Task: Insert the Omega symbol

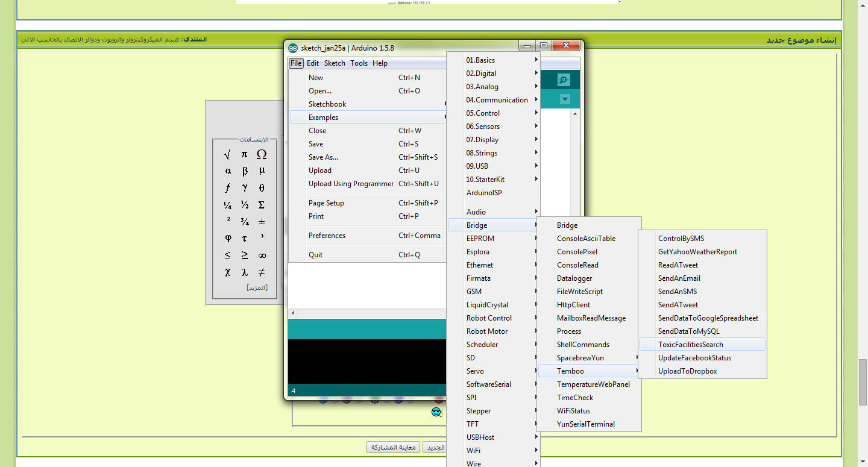Action: (262, 154)
